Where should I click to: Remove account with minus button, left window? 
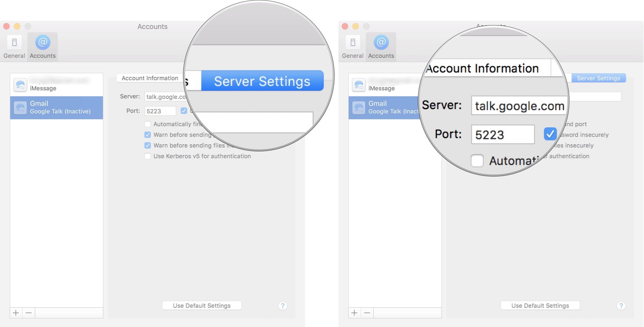click(29, 313)
